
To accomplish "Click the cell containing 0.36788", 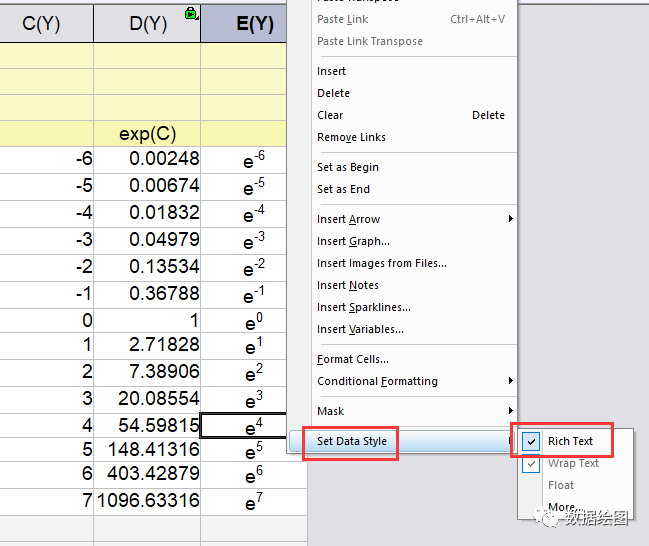I will tap(147, 294).
